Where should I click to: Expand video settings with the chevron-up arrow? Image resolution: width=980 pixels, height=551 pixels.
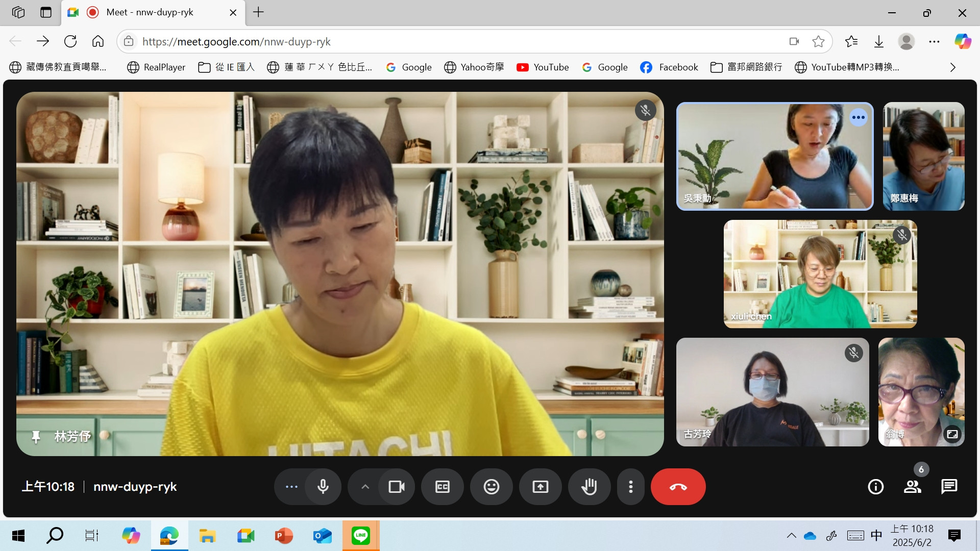click(365, 487)
